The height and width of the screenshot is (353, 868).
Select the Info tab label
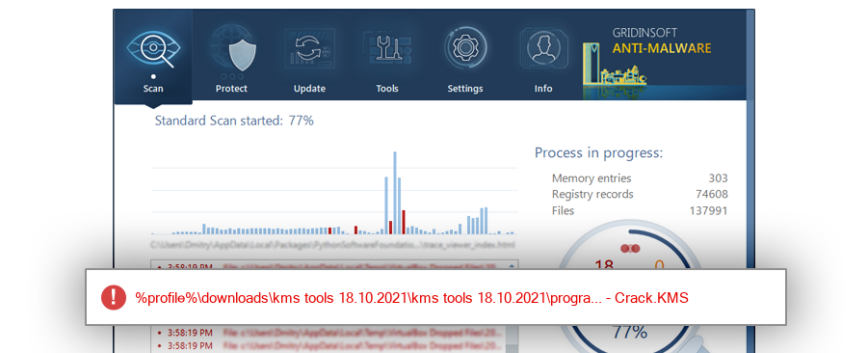543,89
